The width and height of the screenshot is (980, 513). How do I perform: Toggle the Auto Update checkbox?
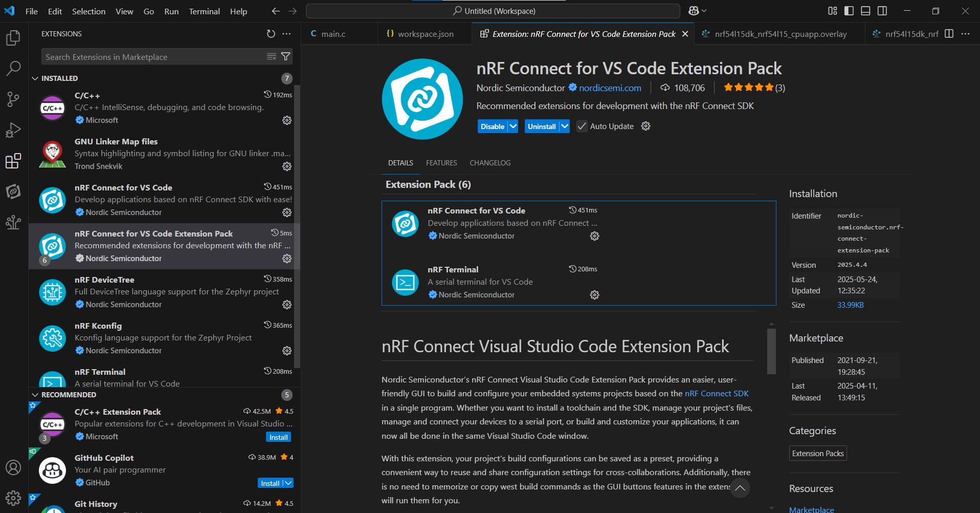point(582,126)
